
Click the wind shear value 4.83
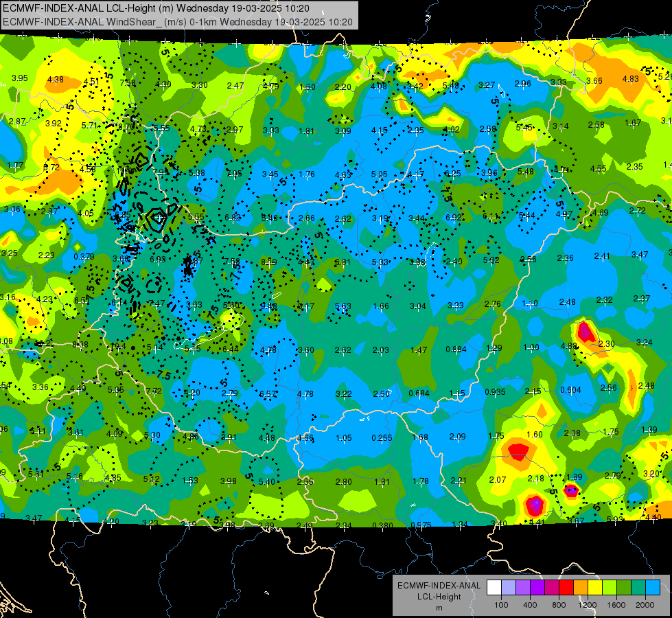coord(630,78)
